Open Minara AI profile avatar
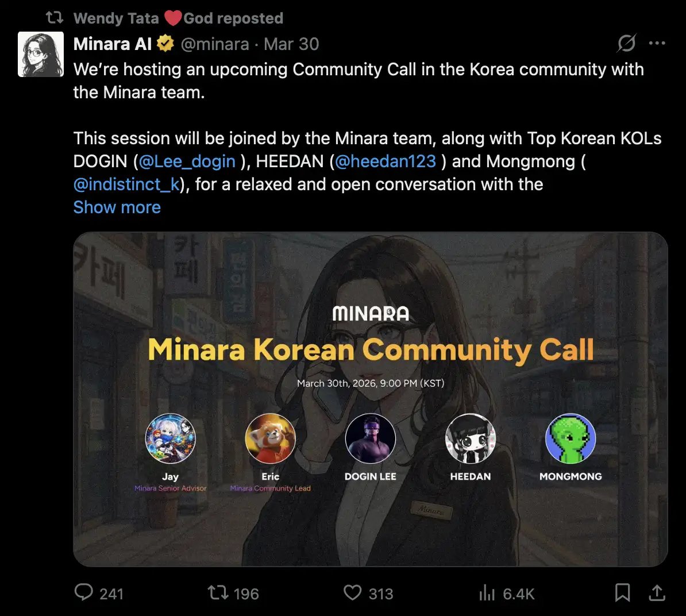The width and height of the screenshot is (686, 616). click(x=41, y=54)
